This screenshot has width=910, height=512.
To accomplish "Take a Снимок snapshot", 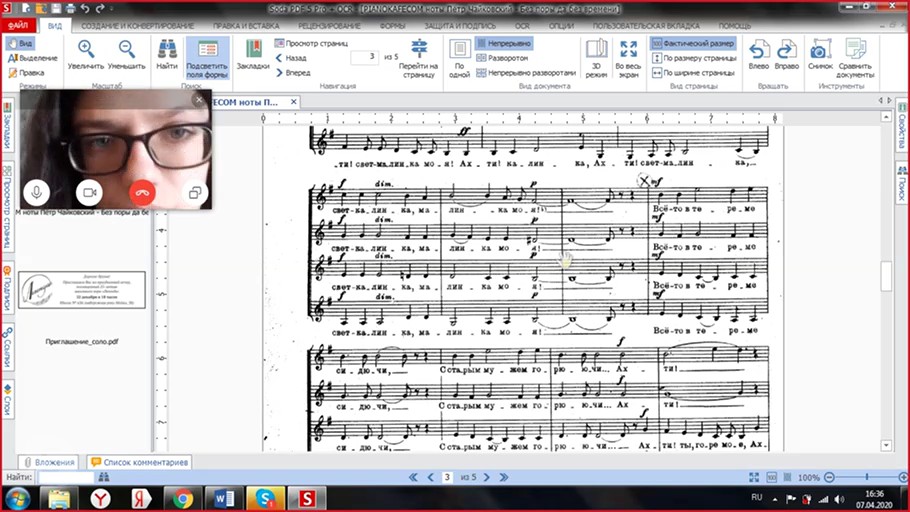I will tap(820, 55).
